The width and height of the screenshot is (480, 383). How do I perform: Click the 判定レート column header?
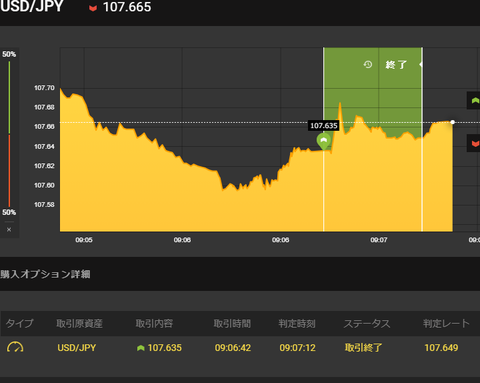[x=446, y=323]
